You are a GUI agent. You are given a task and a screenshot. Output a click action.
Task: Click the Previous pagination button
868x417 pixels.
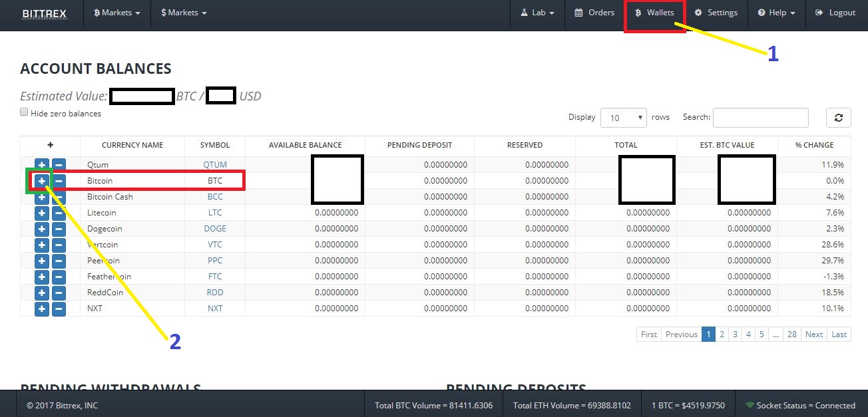coord(682,335)
